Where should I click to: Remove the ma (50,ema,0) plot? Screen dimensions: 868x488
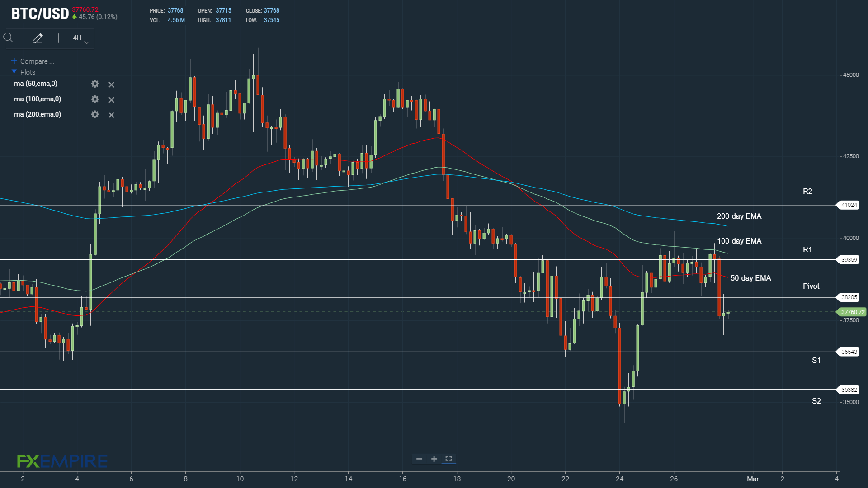[111, 84]
